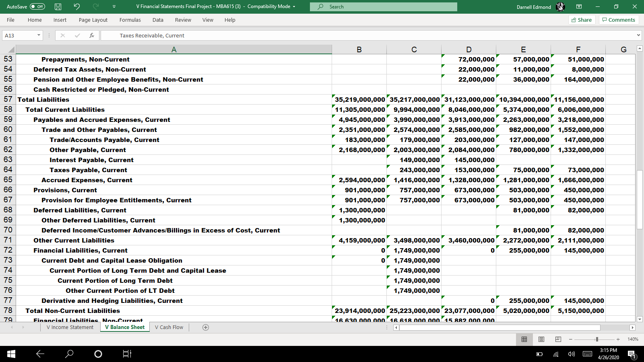
Task: Click the Redo arrow icon
Action: click(x=96, y=6)
